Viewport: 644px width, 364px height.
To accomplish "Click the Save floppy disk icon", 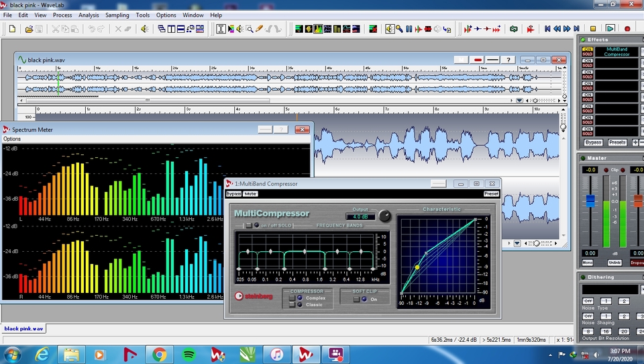I will pos(39,29).
